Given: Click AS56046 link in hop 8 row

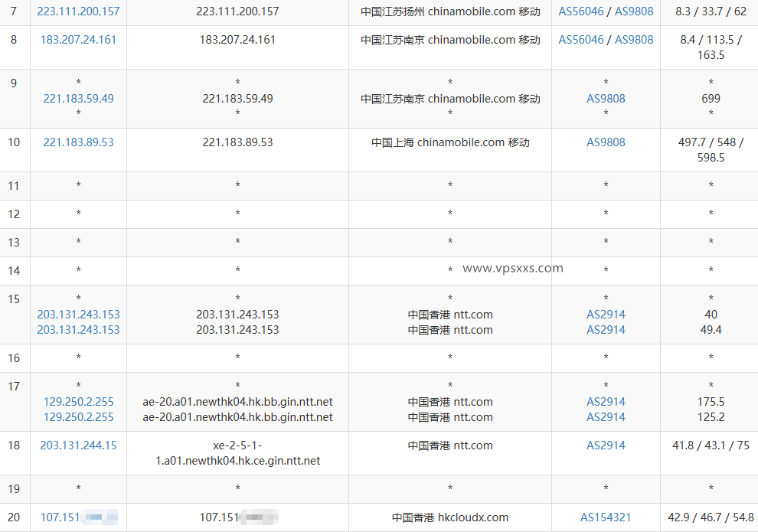Looking at the screenshot, I should [581, 40].
